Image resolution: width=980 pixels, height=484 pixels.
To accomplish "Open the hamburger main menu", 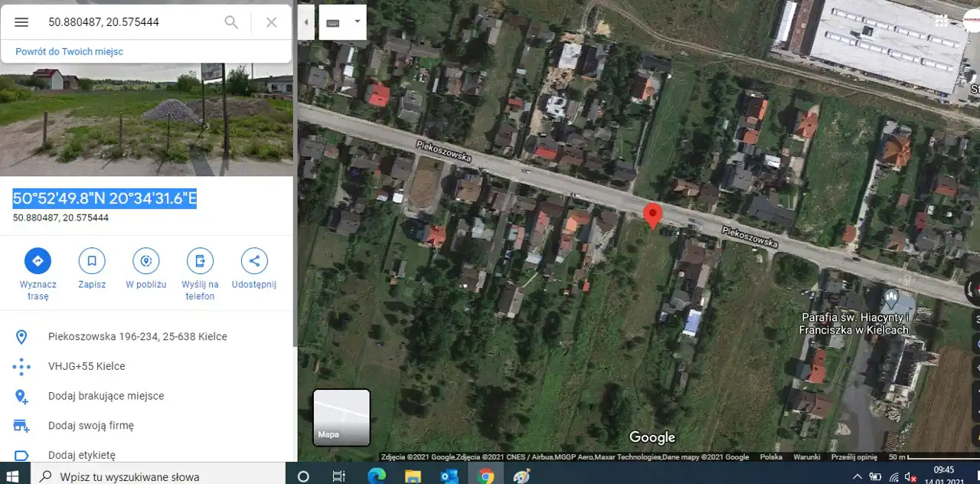I will (21, 22).
